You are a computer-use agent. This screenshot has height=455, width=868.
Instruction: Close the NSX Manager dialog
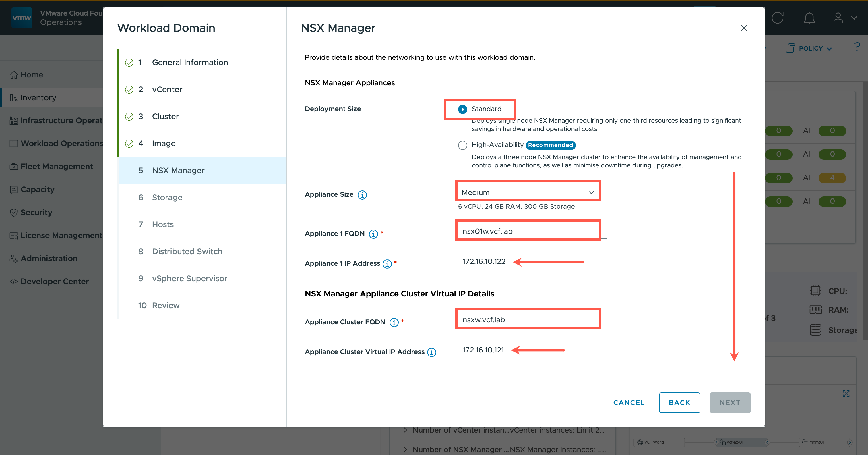pyautogui.click(x=744, y=28)
